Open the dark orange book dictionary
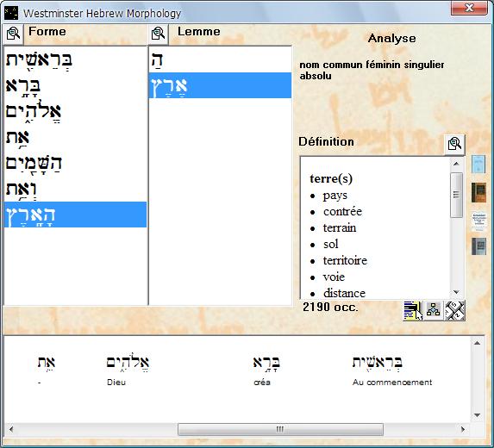The width and height of the screenshot is (494, 448). pos(478,193)
